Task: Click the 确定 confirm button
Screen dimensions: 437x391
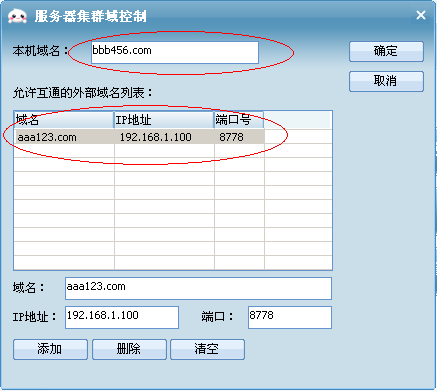Action: click(x=386, y=52)
